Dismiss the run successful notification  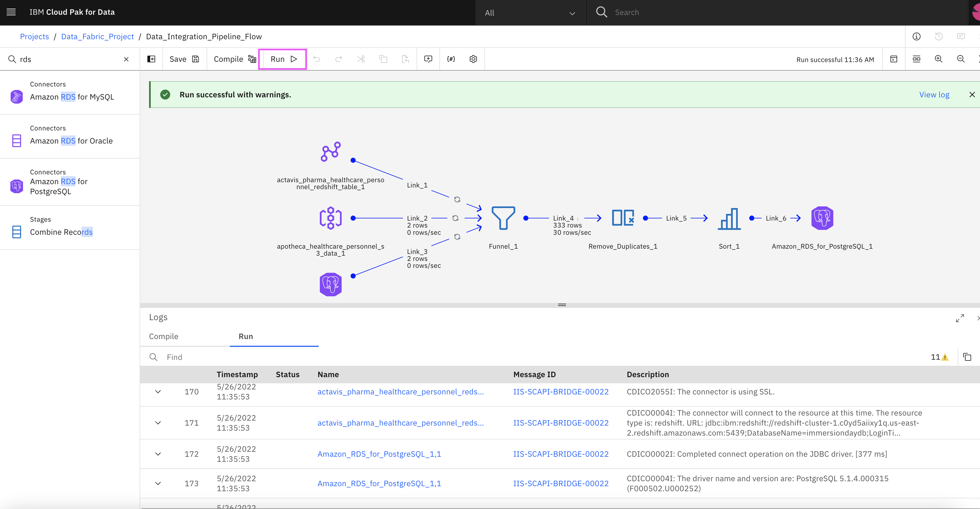click(972, 95)
